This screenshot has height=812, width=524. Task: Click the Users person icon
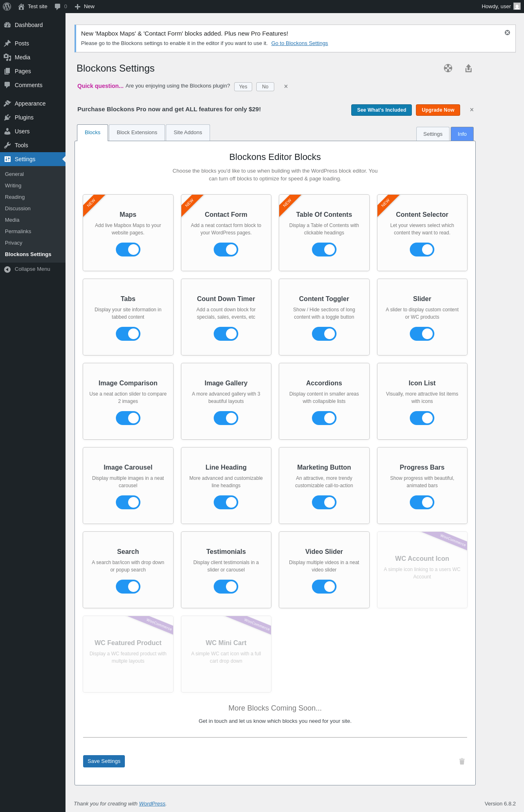coord(7,131)
